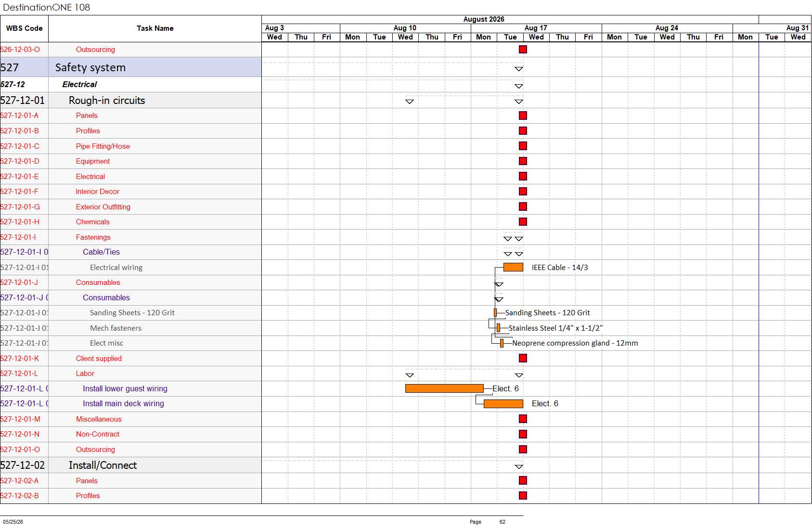Select the red milestone for Profiles 527-12-02-B
812x528 pixels.
(x=523, y=496)
